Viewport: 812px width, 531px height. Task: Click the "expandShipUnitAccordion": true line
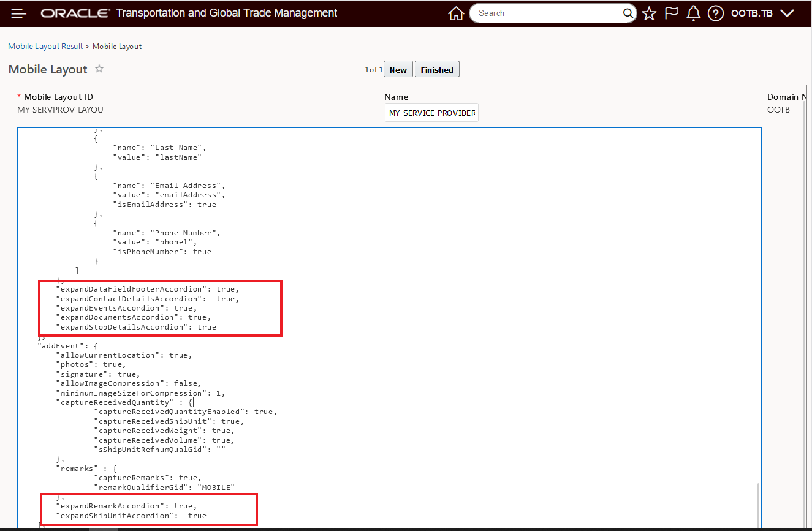131,516
